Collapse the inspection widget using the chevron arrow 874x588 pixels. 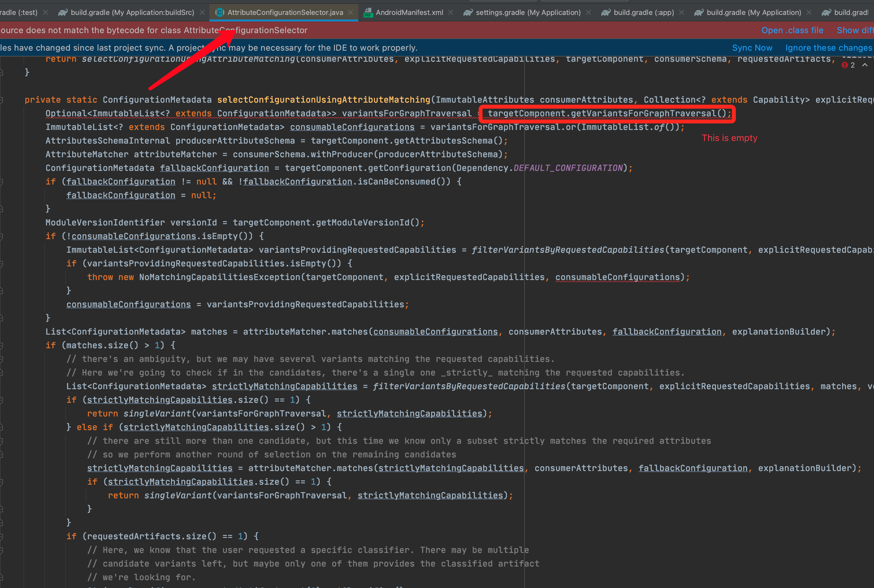pyautogui.click(x=865, y=65)
